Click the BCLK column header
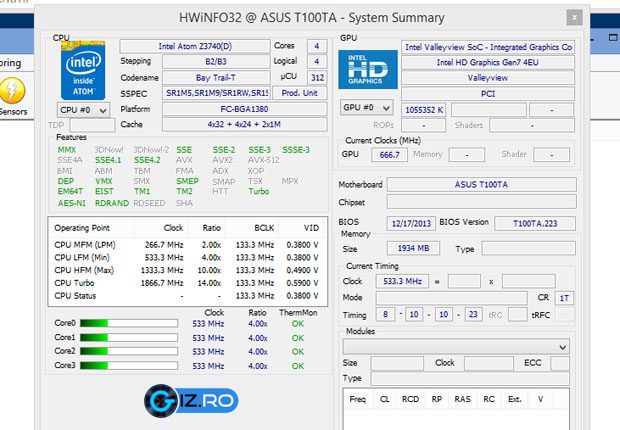 [252, 228]
